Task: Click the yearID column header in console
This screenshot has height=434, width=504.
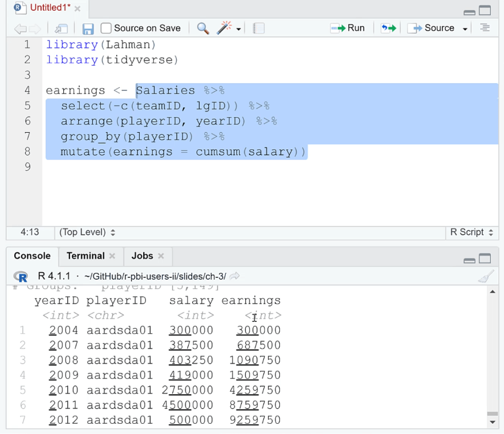Action: pyautogui.click(x=56, y=301)
